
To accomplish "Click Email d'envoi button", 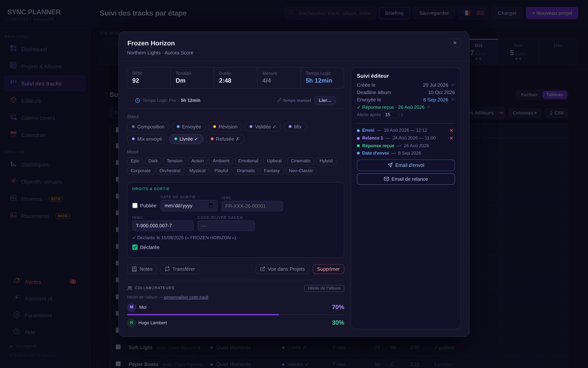I will [406, 165].
